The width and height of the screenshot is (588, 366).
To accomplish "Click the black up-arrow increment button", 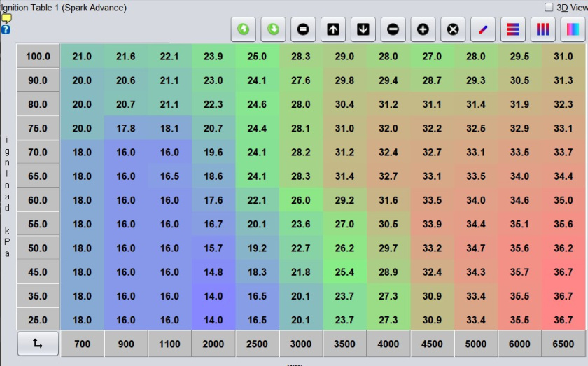I will click(333, 29).
